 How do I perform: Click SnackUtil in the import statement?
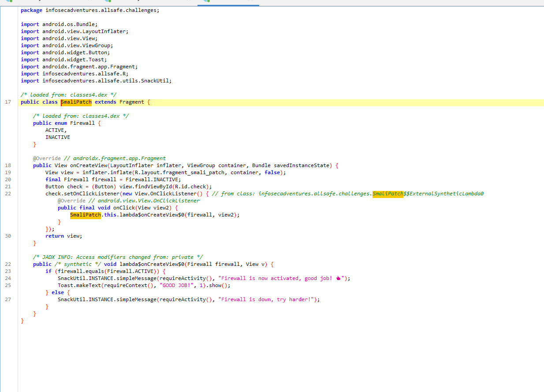[x=156, y=81]
